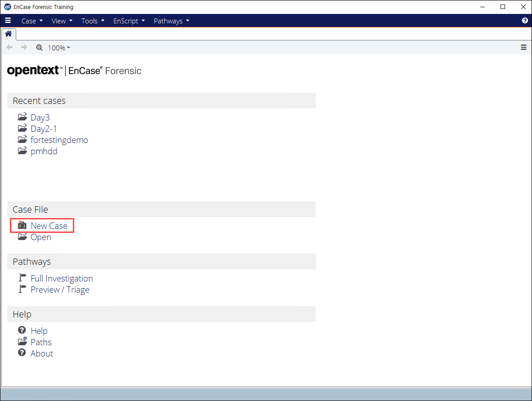Image resolution: width=532 pixels, height=401 pixels.
Task: Create a New Case
Action: (x=49, y=226)
